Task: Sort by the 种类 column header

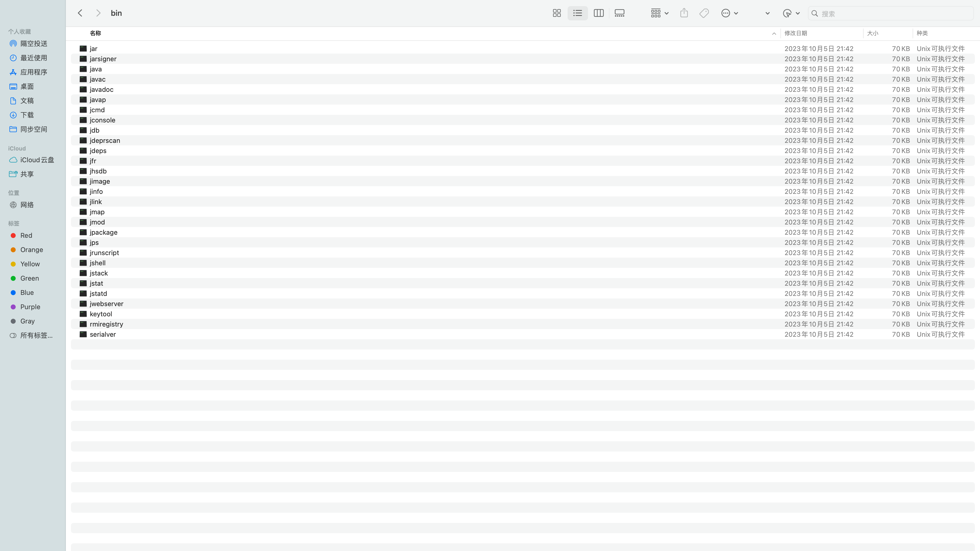Action: [x=922, y=33]
